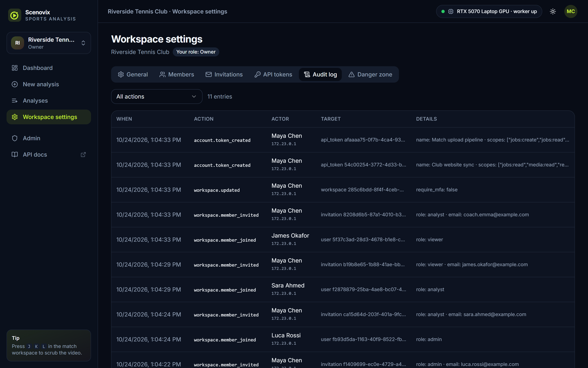Click Sara Ahmed in the actor column
This screenshot has height=368, width=588.
pyautogui.click(x=288, y=285)
